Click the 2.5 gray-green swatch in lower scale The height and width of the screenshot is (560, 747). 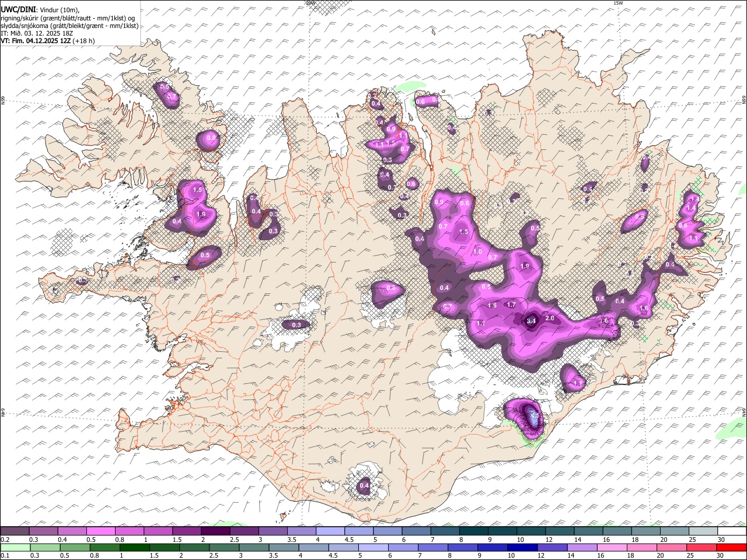coord(224,547)
